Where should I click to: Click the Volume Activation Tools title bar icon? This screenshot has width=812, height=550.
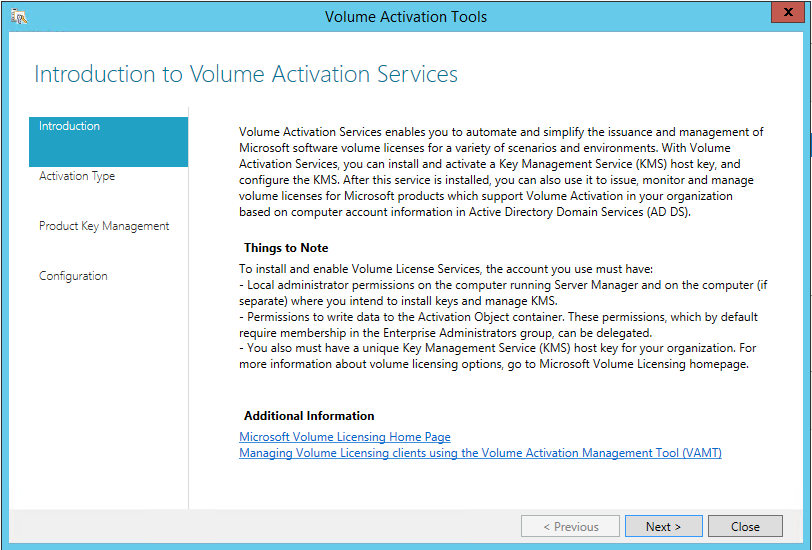tap(19, 17)
